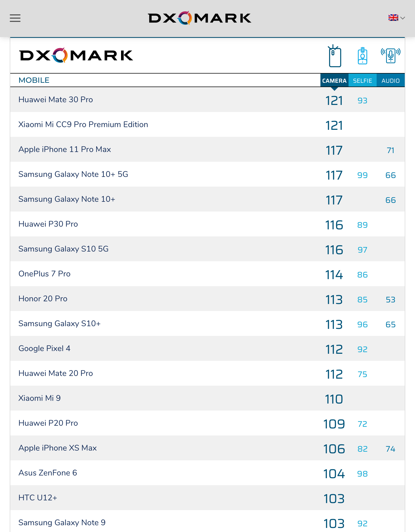This screenshot has height=532, width=415.
Task: Click the OnePlus 7 Pro link
Action: coord(44,274)
